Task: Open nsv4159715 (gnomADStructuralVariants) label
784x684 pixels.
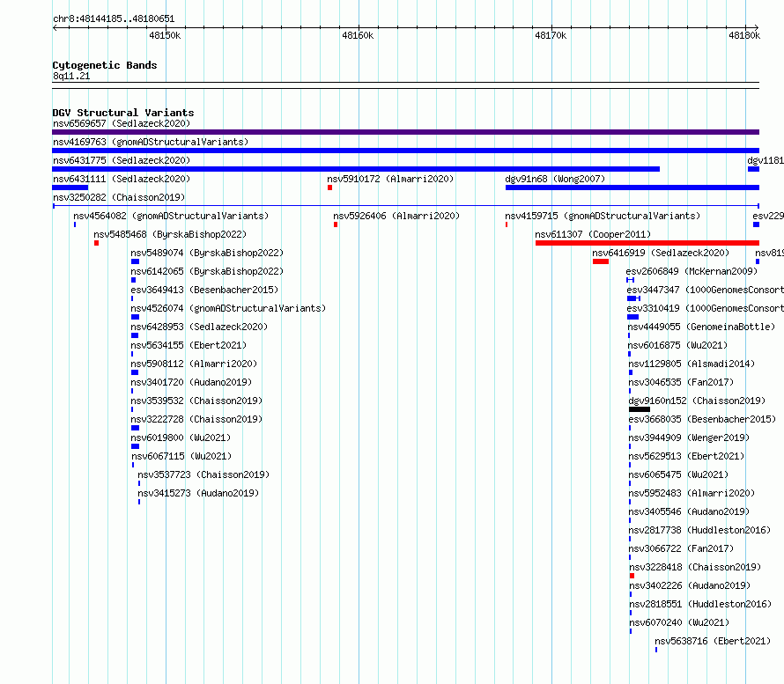Action: tap(603, 216)
